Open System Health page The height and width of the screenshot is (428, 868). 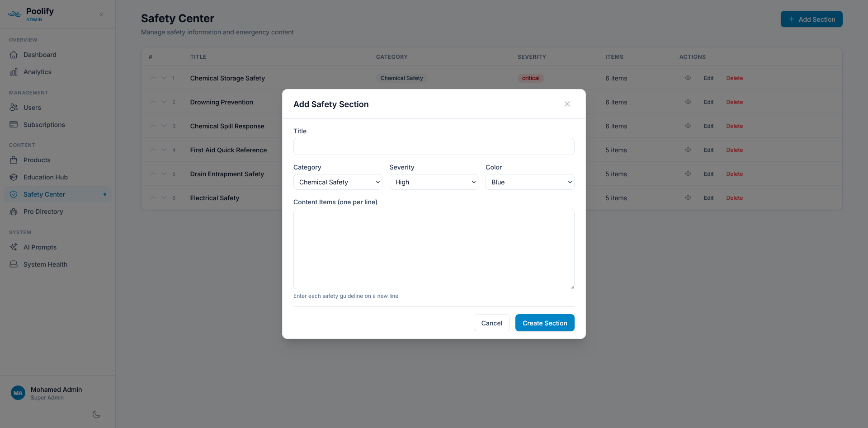[x=57, y=264]
